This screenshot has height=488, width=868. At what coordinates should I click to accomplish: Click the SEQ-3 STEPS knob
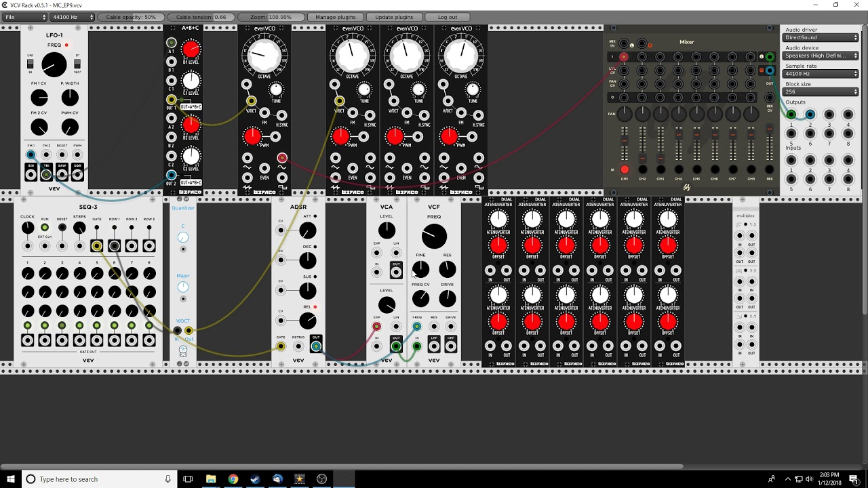(x=79, y=228)
